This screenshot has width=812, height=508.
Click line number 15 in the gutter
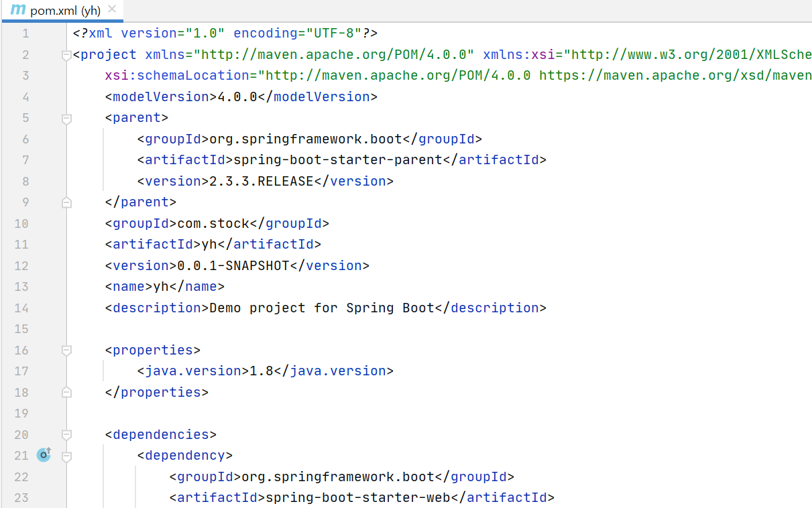click(21, 329)
